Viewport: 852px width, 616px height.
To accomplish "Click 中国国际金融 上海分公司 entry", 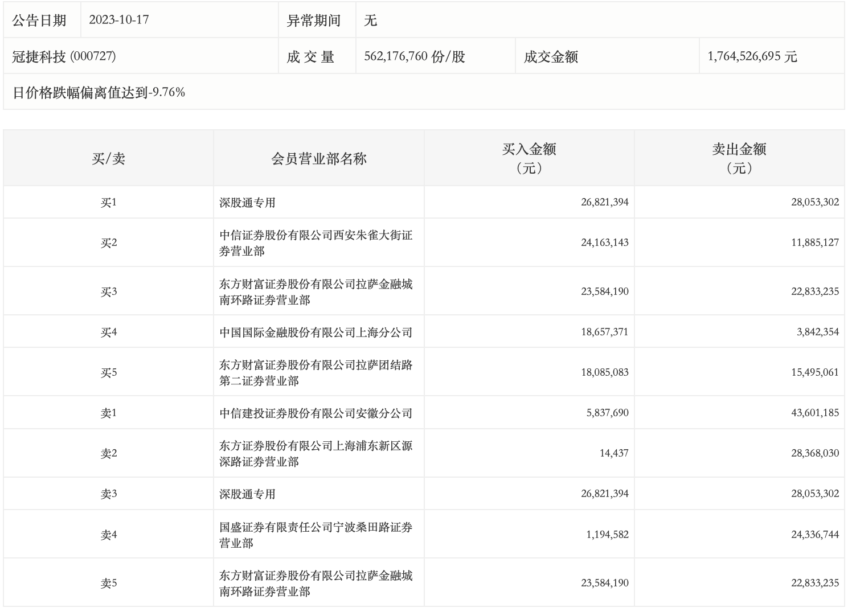I will coord(316,332).
